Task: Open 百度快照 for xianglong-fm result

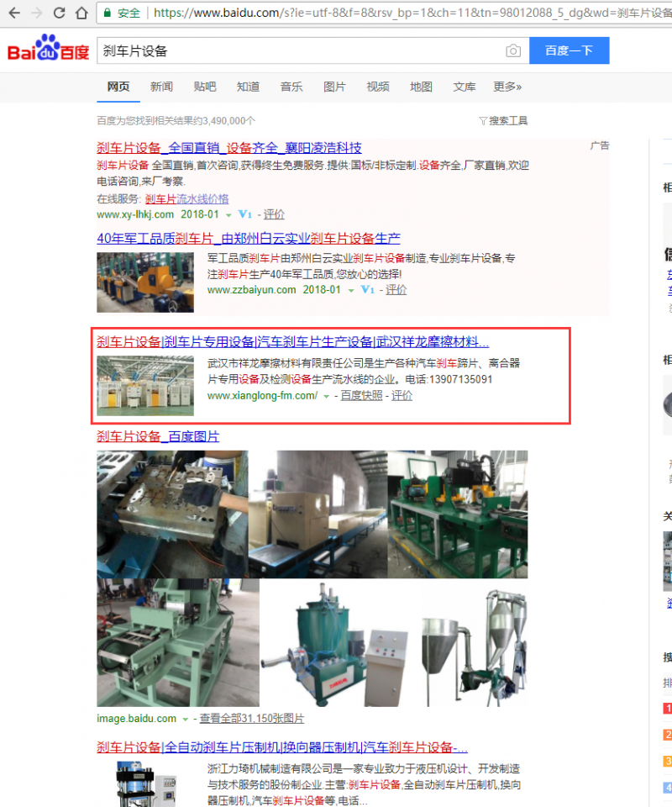Action: [x=361, y=395]
